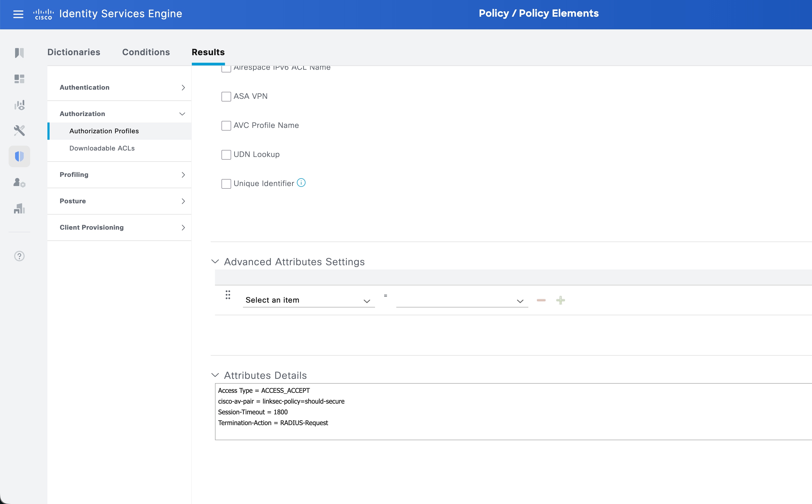The width and height of the screenshot is (812, 504).
Task: Open the hamburger navigation menu
Action: click(18, 14)
